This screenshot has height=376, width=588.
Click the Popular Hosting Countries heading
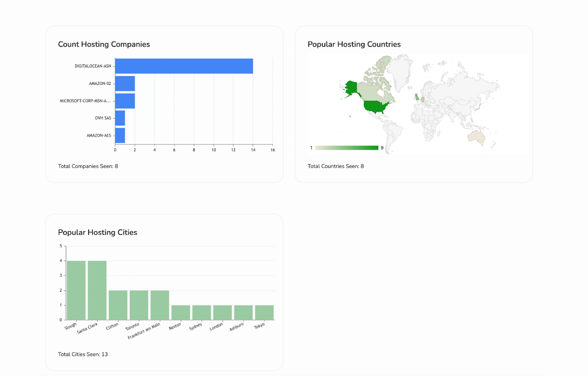[354, 44]
